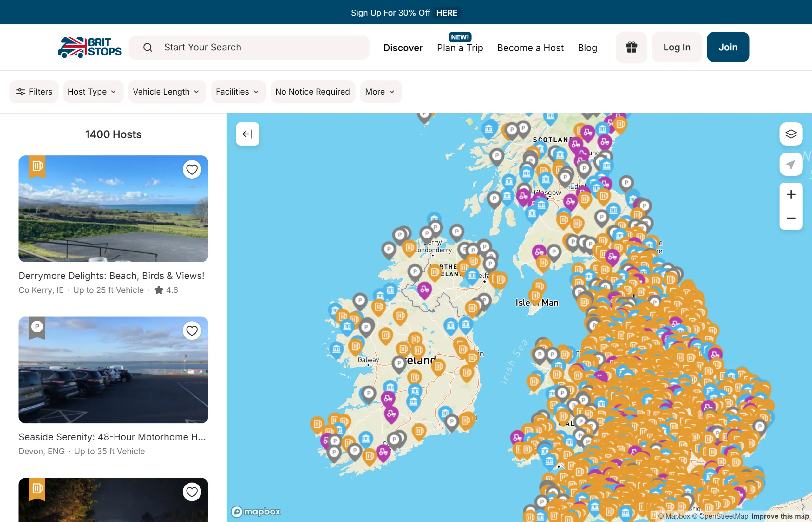The width and height of the screenshot is (812, 522).
Task: Expand the Vehicle Length dropdown
Action: (167, 92)
